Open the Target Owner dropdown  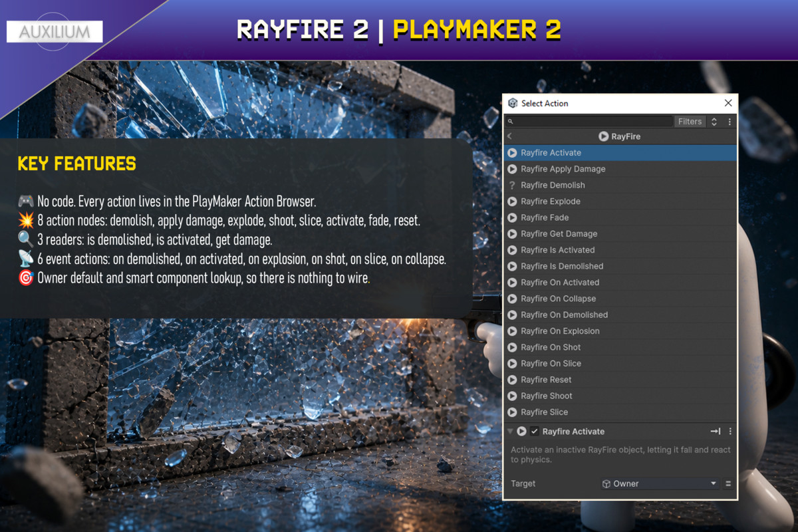click(659, 484)
